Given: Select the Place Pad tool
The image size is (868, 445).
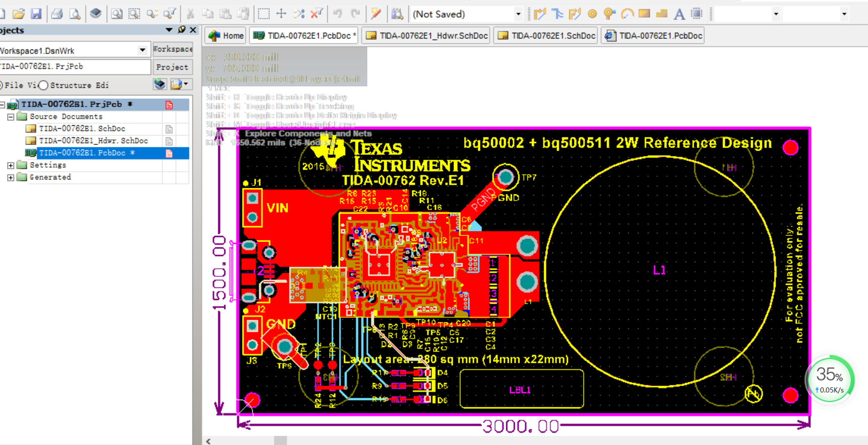Looking at the screenshot, I should (x=592, y=14).
